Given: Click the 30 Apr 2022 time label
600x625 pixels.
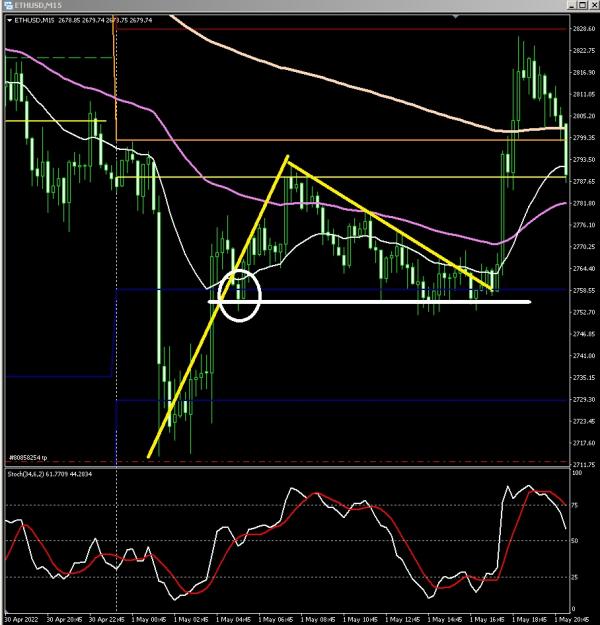Looking at the screenshot, I should coord(22,620).
